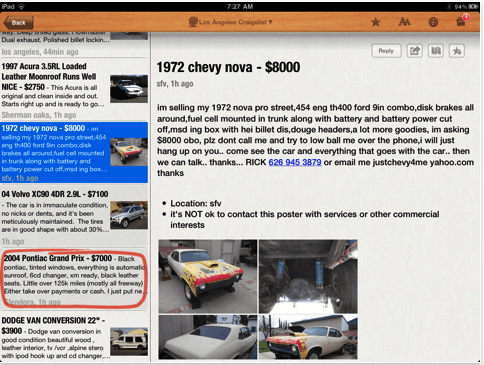
Task: Open the reading view book icon
Action: (x=436, y=51)
